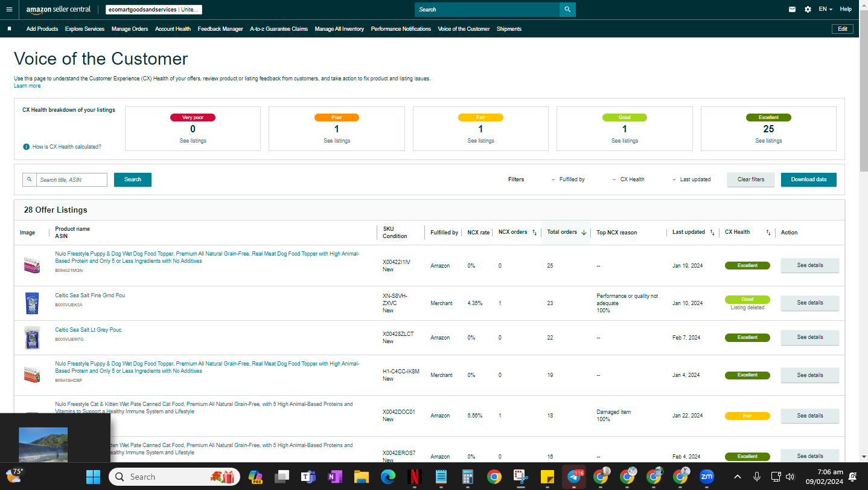Viewport: 868px width, 490px height.
Task: Sort listings by Last updated arrows
Action: pos(712,233)
